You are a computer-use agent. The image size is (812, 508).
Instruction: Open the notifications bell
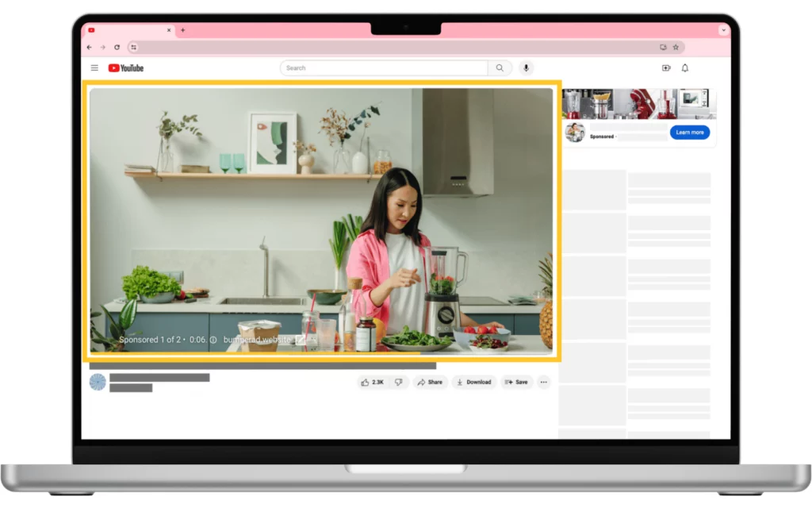684,68
